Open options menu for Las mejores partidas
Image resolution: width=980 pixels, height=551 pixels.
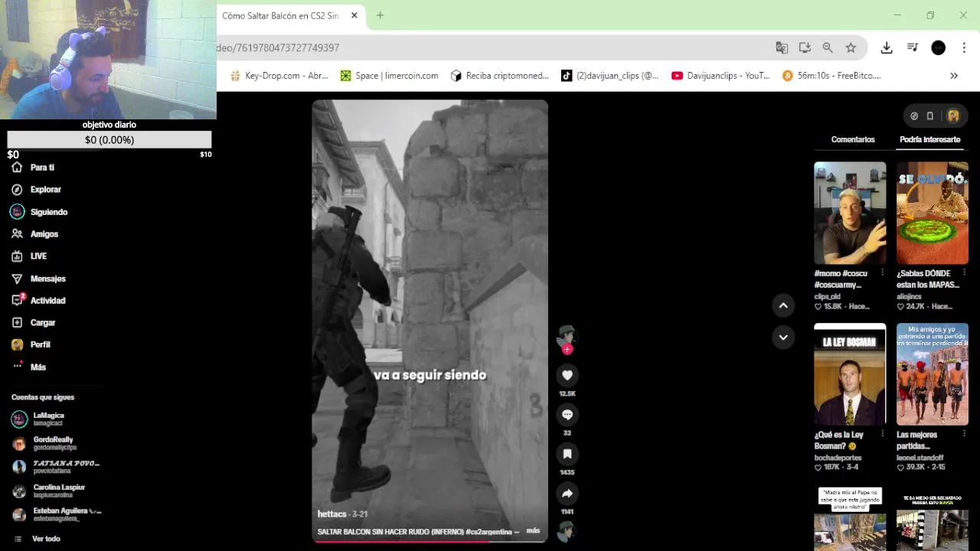pos(964,435)
